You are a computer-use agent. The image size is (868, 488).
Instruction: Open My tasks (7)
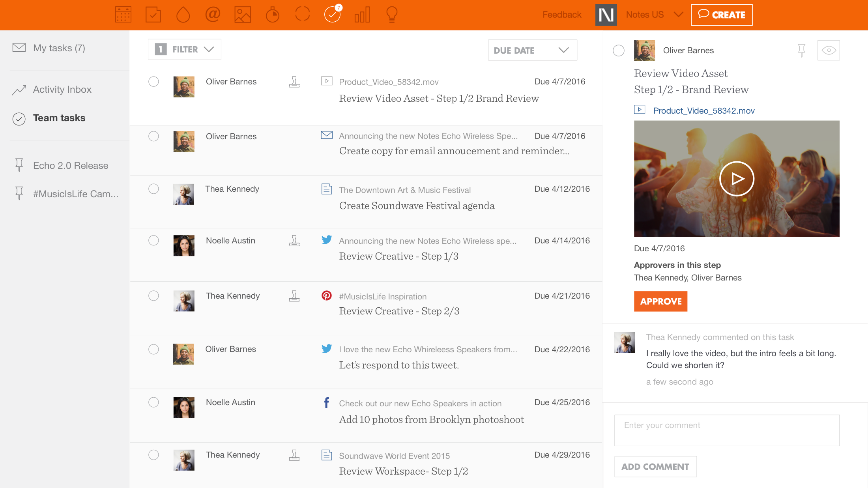tap(59, 48)
